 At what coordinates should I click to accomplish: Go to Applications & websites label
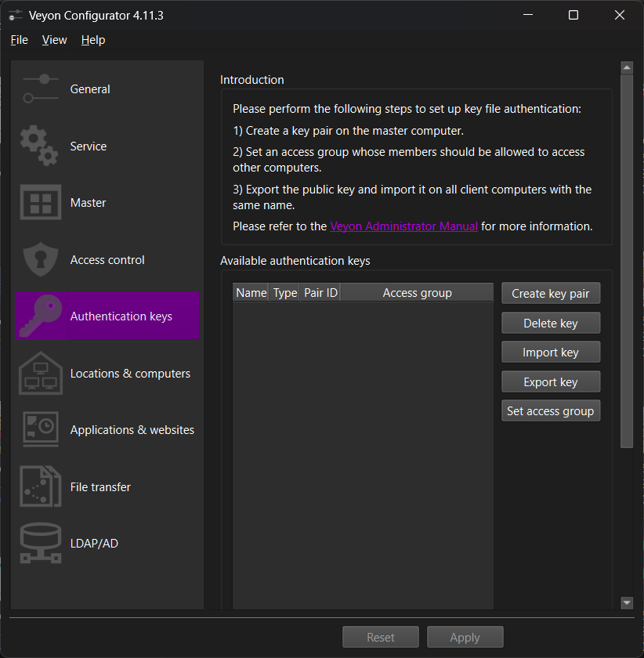132,430
